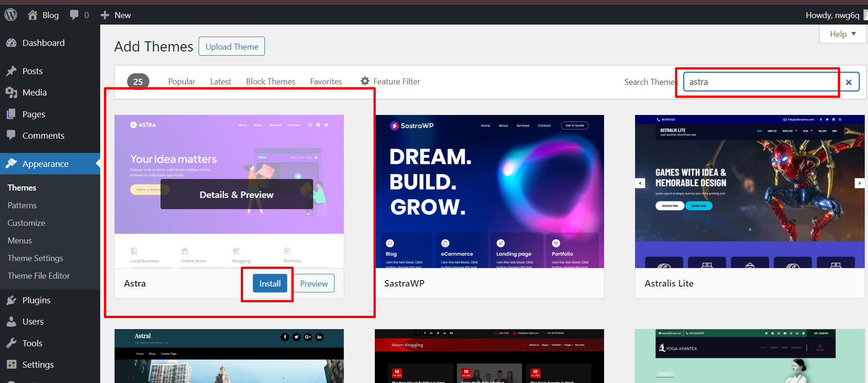Click previous slide arrow on Astralis Lite preview

[x=640, y=183]
